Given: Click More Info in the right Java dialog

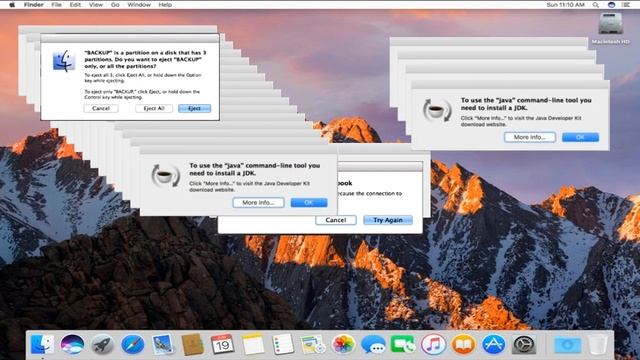Looking at the screenshot, I should coord(530,137).
